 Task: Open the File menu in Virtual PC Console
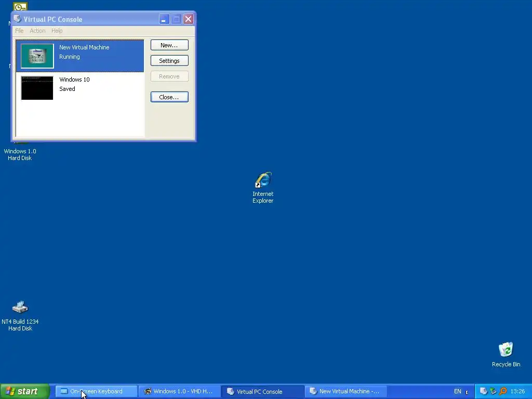pyautogui.click(x=19, y=31)
